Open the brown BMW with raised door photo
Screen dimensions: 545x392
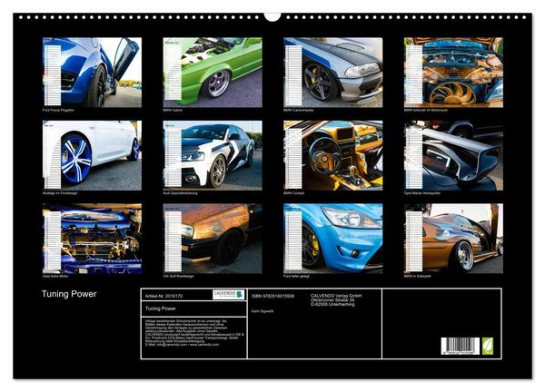453,239
